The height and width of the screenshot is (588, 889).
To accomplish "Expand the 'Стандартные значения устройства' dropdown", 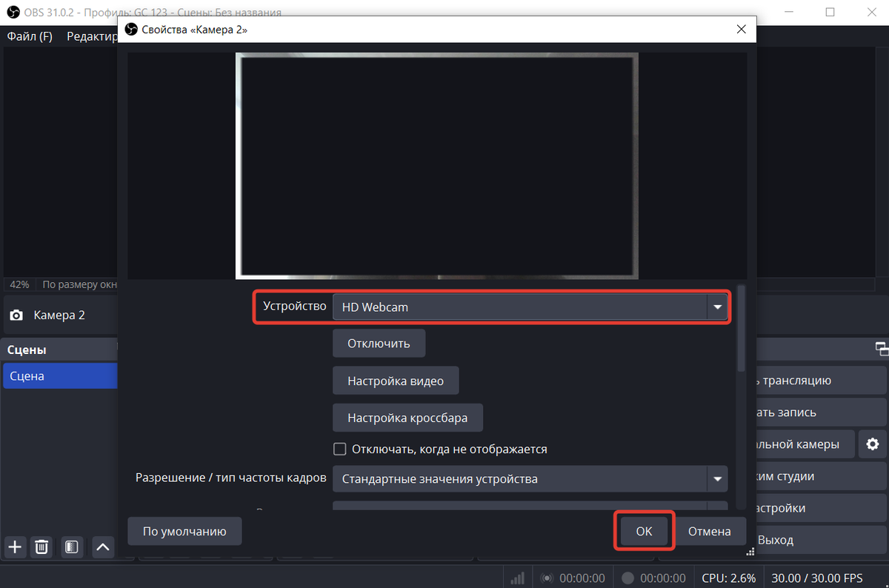I will 530,479.
